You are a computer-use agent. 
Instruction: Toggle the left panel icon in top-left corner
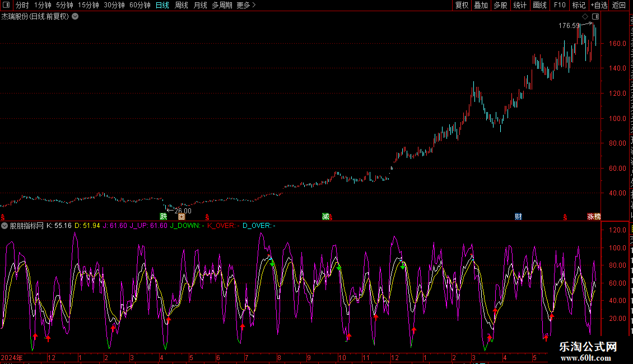pos(6,5)
